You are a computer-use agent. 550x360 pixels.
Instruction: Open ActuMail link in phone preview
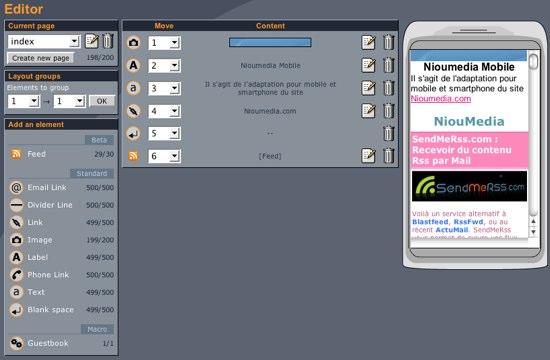(x=452, y=230)
